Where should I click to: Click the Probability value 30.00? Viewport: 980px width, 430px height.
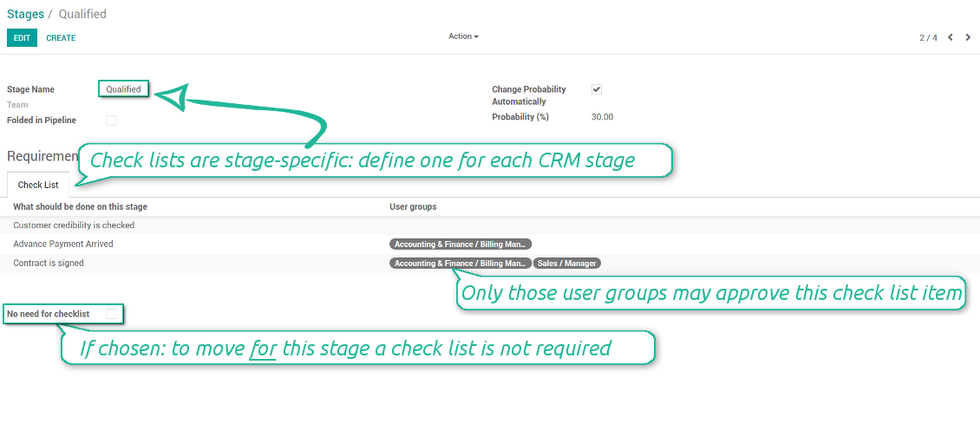(602, 117)
